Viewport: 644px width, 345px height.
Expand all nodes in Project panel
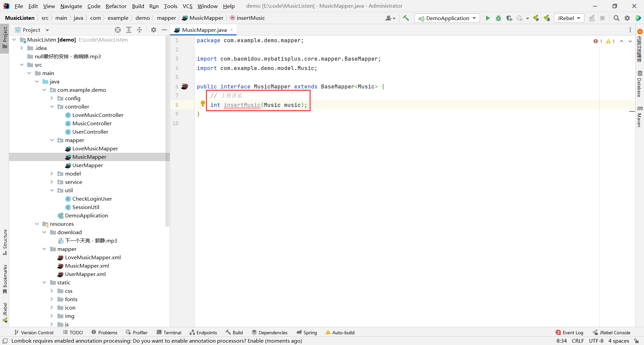point(129,30)
